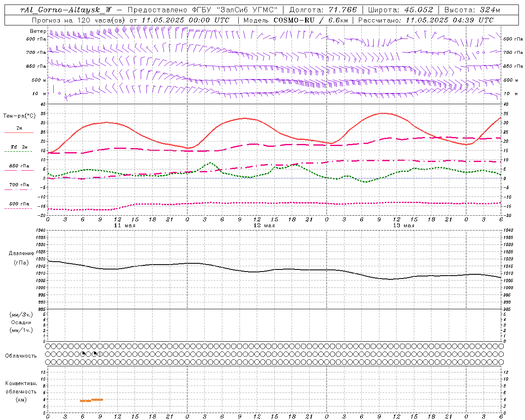The image size is (525, 420).
Task: Click the forecast length Прогноз на 120 часа(ов)
Action: pyautogui.click(x=79, y=20)
